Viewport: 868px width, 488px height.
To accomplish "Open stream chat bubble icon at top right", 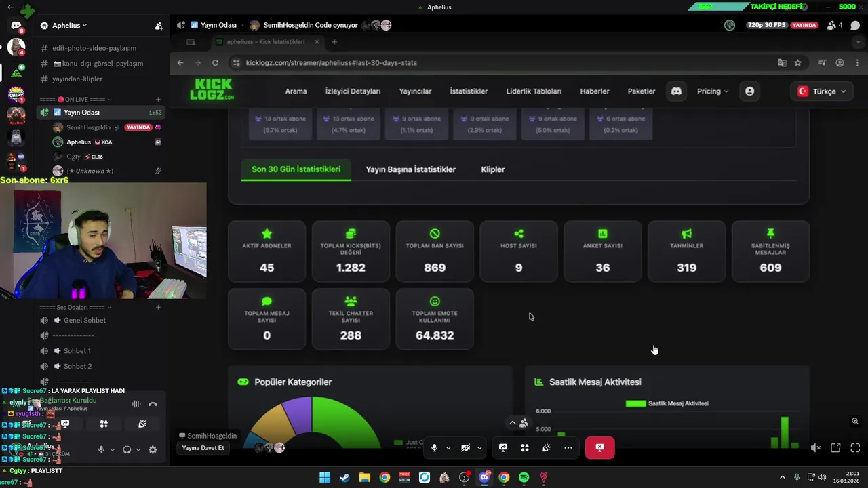I will coord(855,26).
